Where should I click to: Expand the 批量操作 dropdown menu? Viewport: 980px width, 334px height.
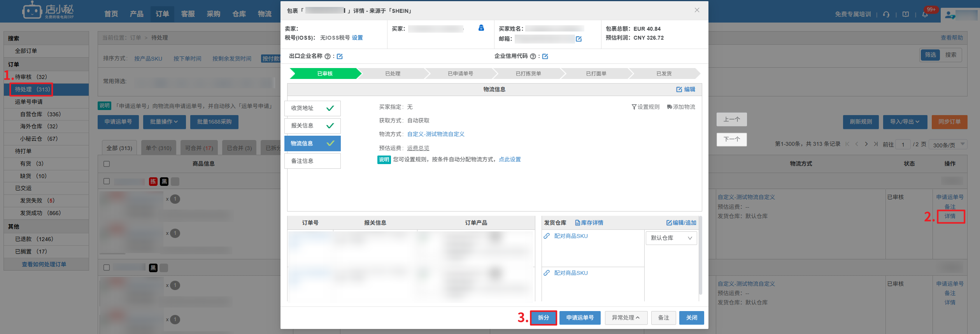(164, 122)
